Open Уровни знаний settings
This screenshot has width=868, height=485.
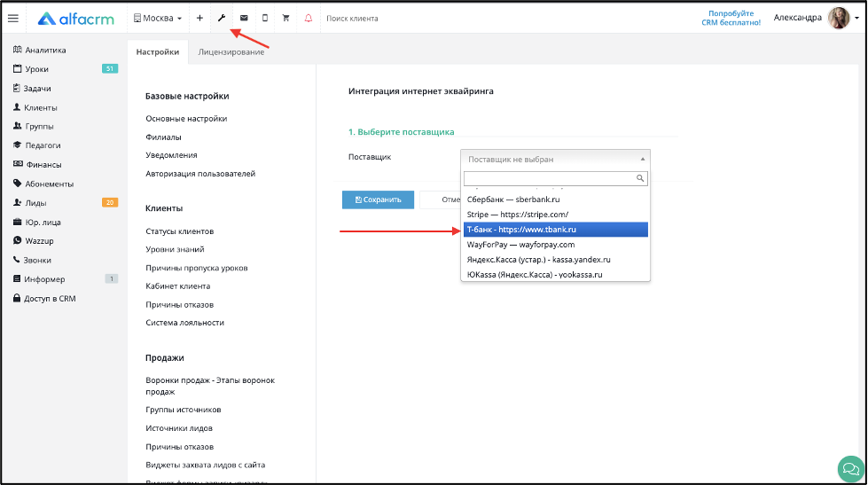click(175, 249)
